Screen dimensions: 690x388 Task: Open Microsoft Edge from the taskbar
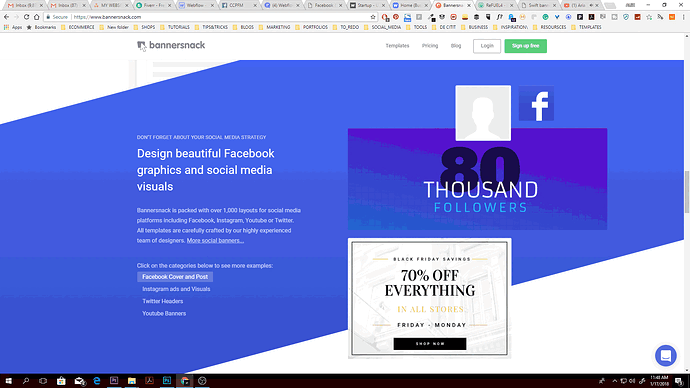click(x=96, y=381)
